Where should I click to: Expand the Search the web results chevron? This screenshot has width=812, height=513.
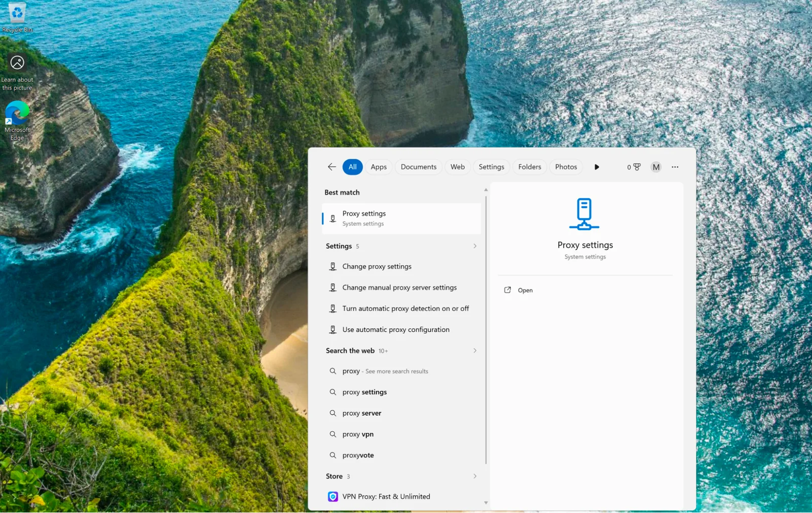475,351
